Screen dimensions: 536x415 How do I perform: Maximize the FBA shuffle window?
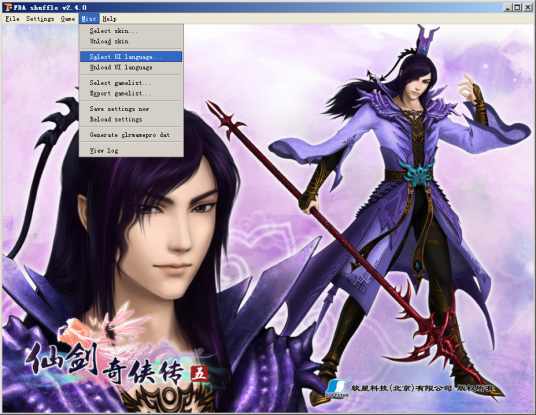(518, 7)
